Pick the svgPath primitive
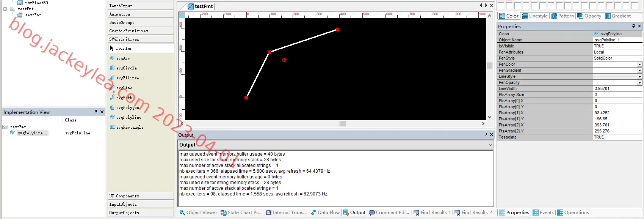Screen dimensions: 644x219 [124, 98]
